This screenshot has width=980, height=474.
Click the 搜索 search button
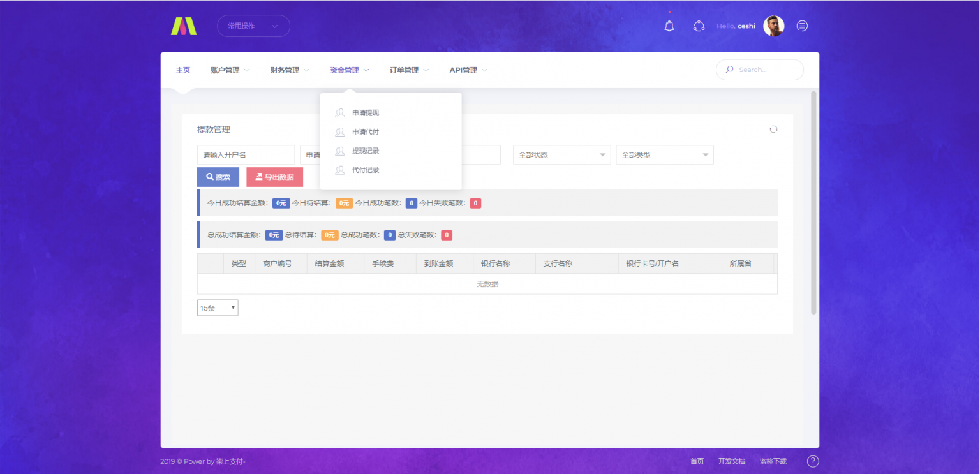218,177
